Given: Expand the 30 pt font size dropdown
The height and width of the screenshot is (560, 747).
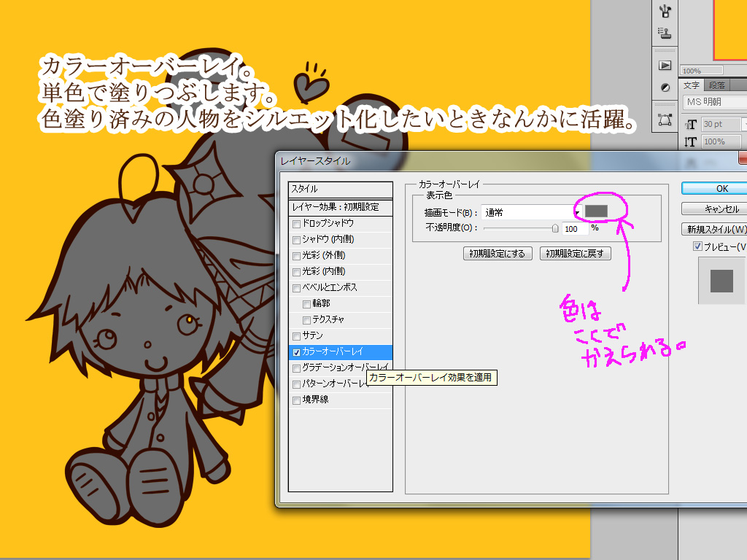Looking at the screenshot, I should pos(743,125).
